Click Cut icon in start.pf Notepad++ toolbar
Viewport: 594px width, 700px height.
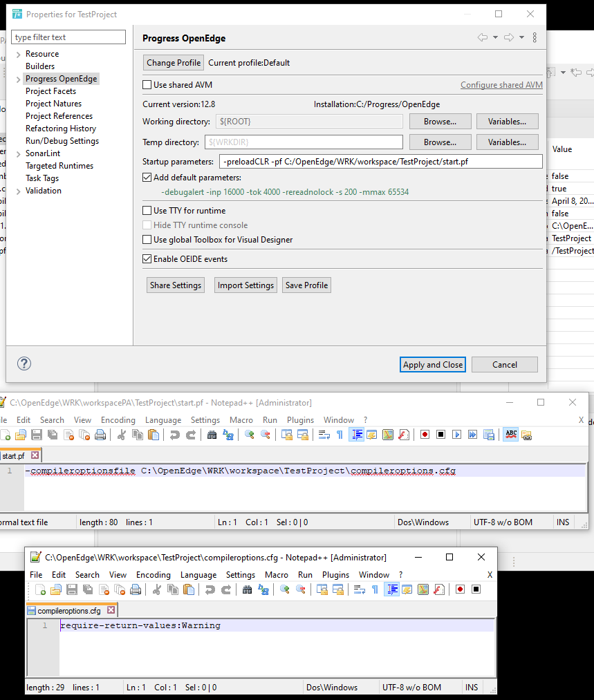pos(122,435)
